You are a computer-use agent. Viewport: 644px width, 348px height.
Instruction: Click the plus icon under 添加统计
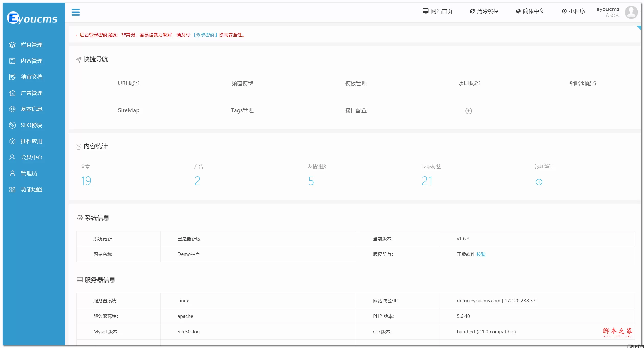click(x=539, y=182)
